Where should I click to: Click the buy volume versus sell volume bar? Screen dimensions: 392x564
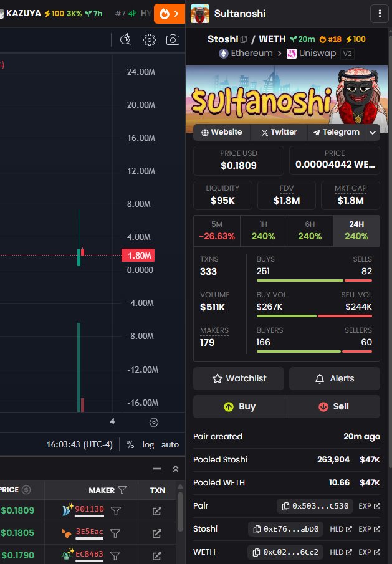pos(314,316)
